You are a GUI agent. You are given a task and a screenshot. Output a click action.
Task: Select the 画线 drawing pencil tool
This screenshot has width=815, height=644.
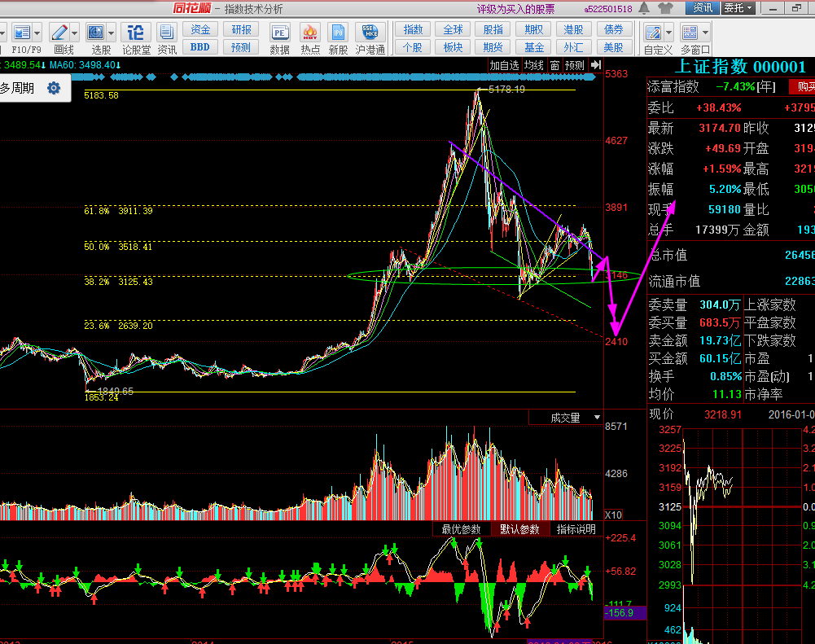(x=59, y=33)
